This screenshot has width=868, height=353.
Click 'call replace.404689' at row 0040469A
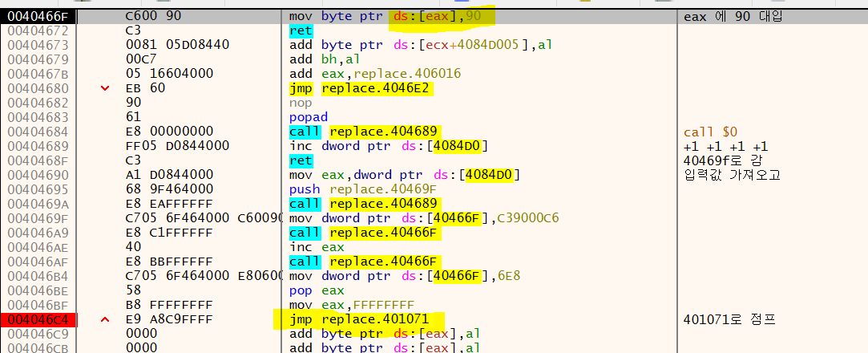point(365,204)
